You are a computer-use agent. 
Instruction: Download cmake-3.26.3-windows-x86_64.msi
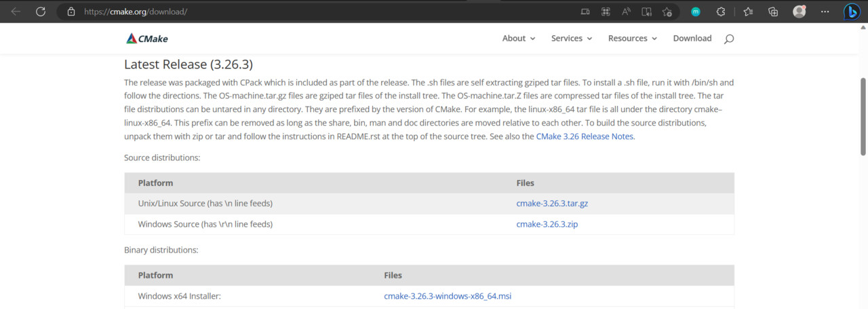(x=448, y=296)
